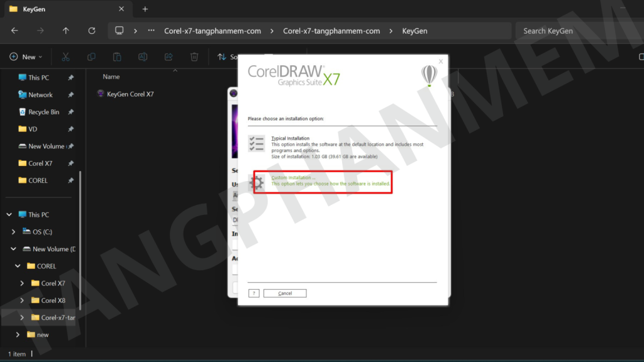644x362 pixels.
Task: Expand the Corel X8 folder node
Action: pos(23,300)
